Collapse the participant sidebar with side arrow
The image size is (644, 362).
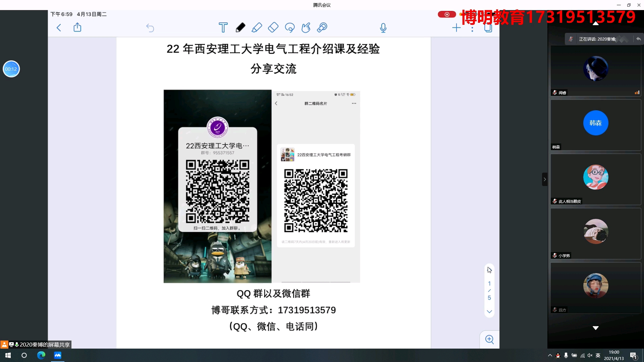point(545,179)
